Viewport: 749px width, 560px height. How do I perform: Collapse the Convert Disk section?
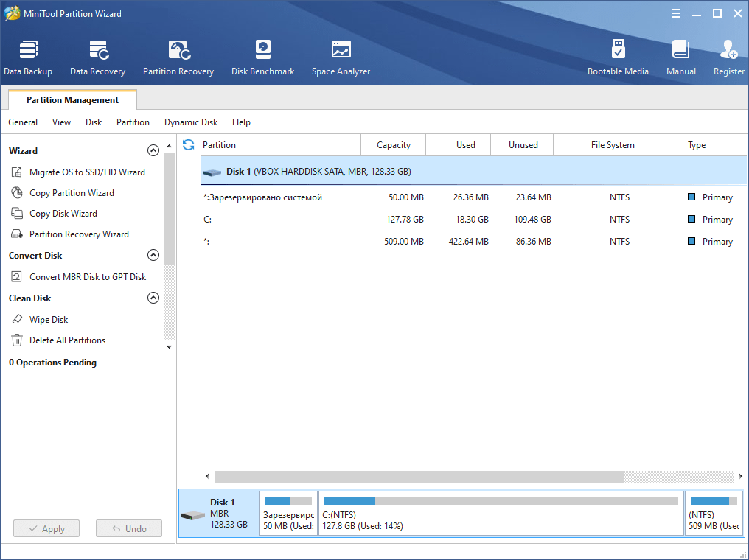click(x=153, y=255)
